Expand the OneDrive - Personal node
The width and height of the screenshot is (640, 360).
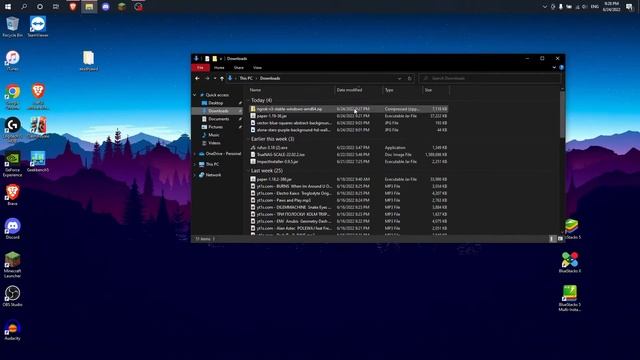click(x=195, y=154)
